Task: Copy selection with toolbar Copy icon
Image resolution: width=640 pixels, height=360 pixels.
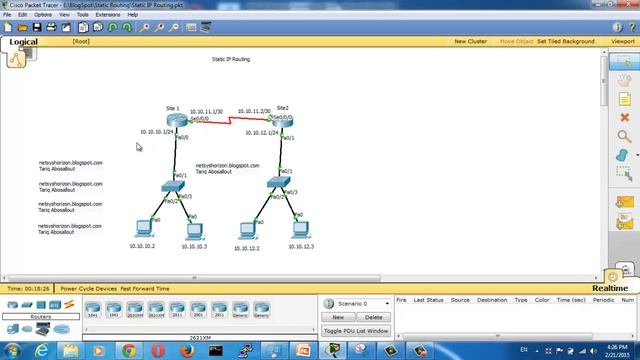Action: (83, 27)
